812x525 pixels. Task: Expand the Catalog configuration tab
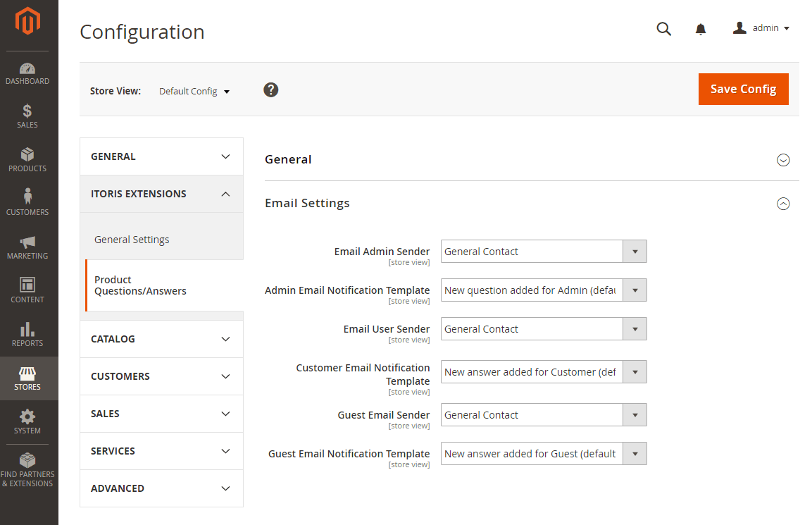161,339
